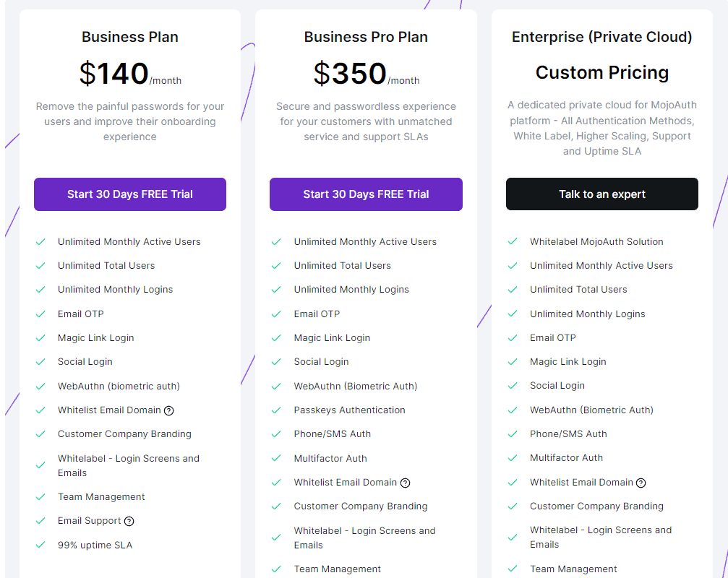Viewport: 728px width, 578px height.
Task: Click the Custom Pricing heading
Action: [601, 73]
